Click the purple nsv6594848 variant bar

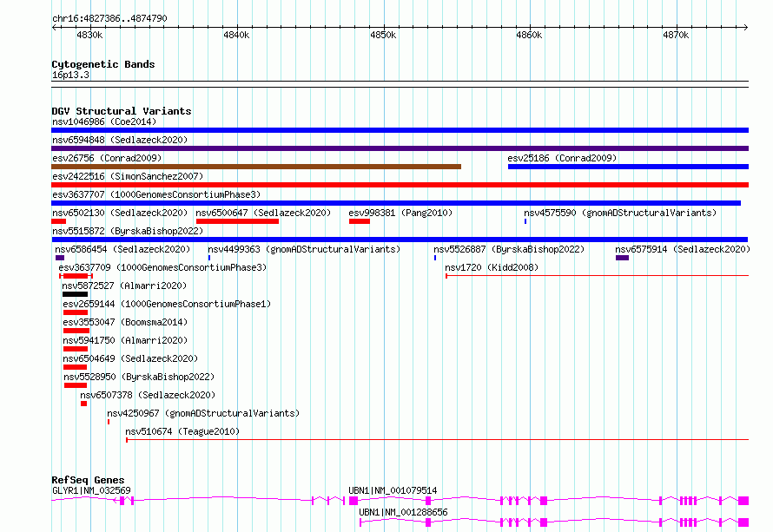pyautogui.click(x=400, y=148)
